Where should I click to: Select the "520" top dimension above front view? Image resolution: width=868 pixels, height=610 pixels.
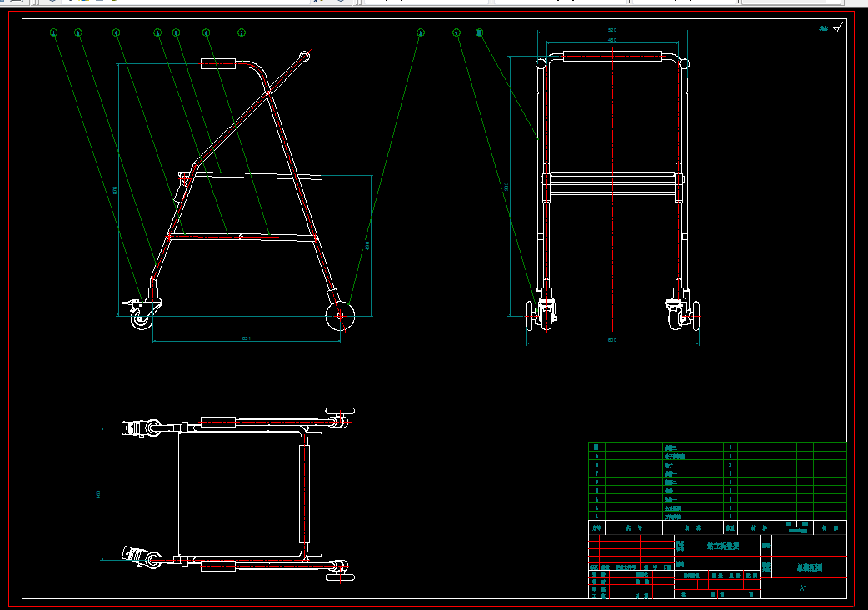tap(612, 30)
